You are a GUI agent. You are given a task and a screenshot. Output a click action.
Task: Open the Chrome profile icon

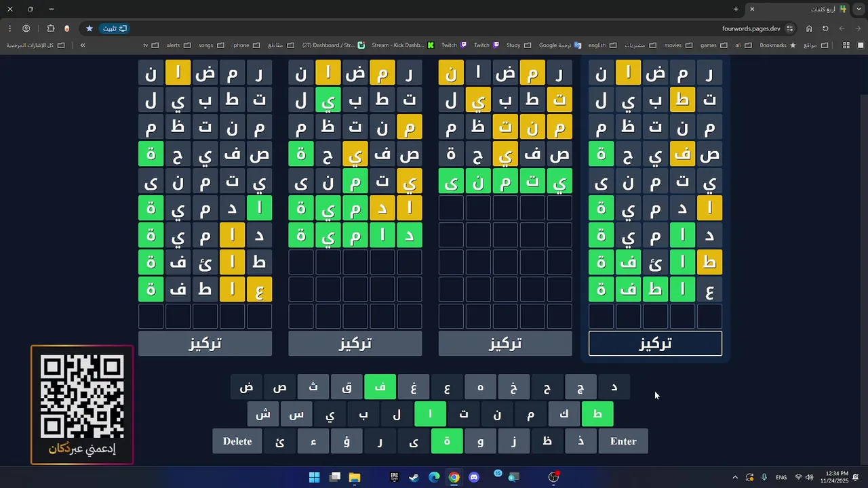point(26,28)
